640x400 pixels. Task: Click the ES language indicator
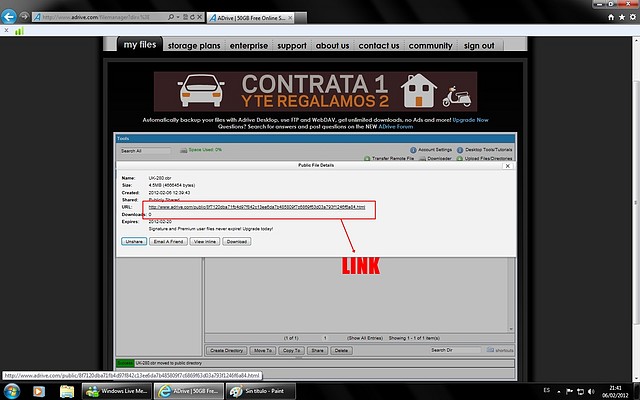(547, 390)
